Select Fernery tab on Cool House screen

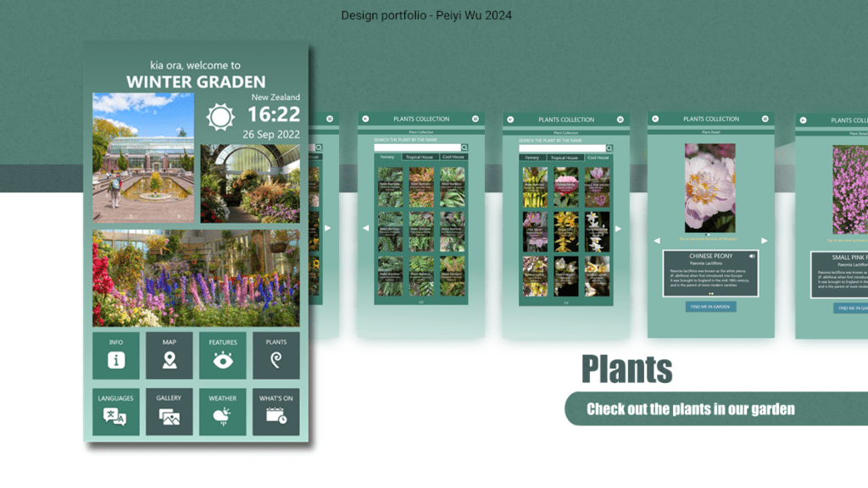click(x=531, y=157)
